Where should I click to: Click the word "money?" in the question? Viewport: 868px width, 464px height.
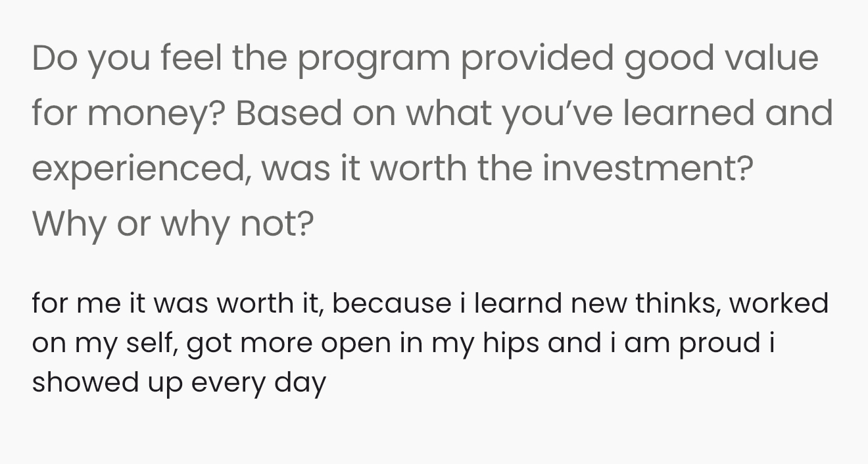pos(156,114)
